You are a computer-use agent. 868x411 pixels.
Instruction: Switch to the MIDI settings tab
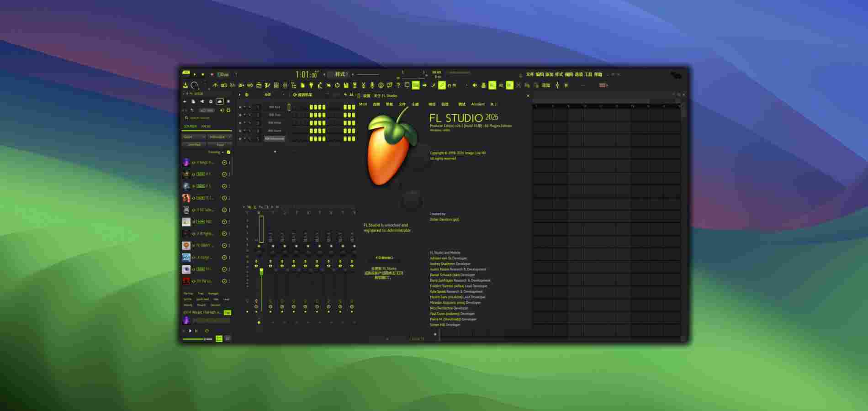pyautogui.click(x=363, y=104)
